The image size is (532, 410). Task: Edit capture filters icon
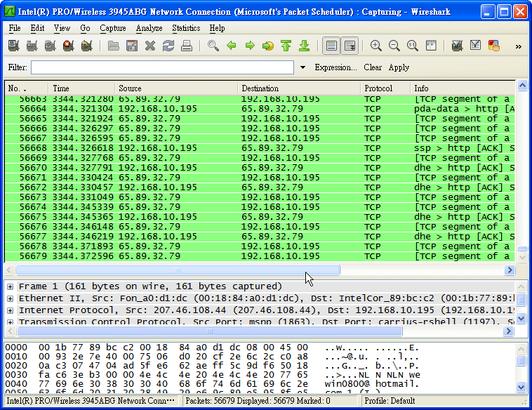pos(458,46)
